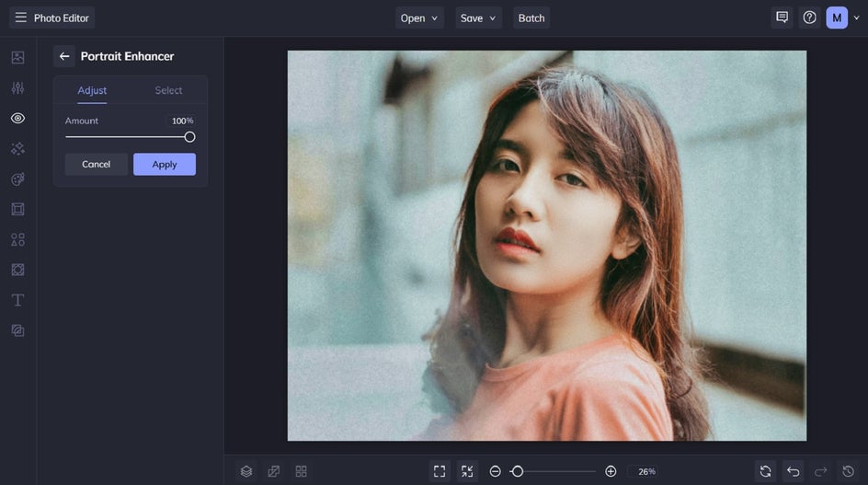
Task: Expand the account menu chevron
Action: (x=856, y=17)
